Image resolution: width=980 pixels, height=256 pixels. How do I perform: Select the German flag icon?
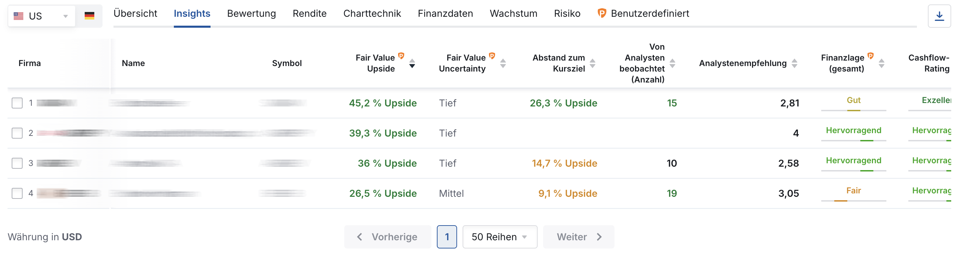89,16
